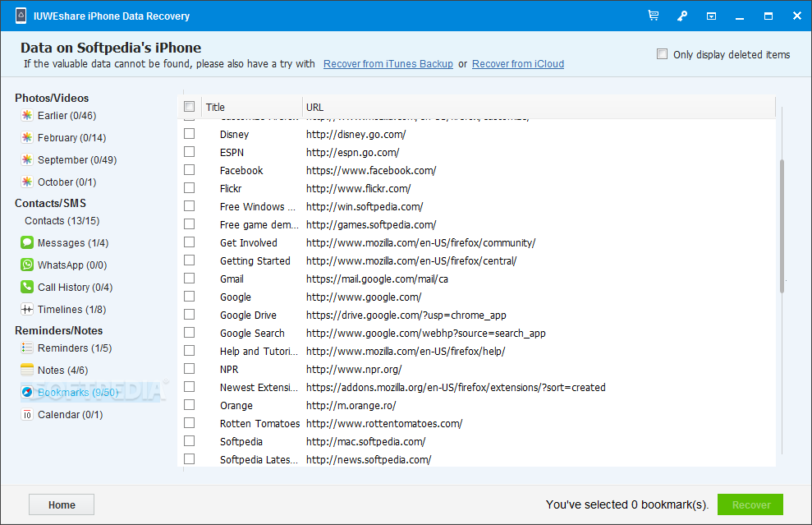Screen dimensions: 812x525
Task: Open Messages (1/4) category
Action: tap(73, 243)
